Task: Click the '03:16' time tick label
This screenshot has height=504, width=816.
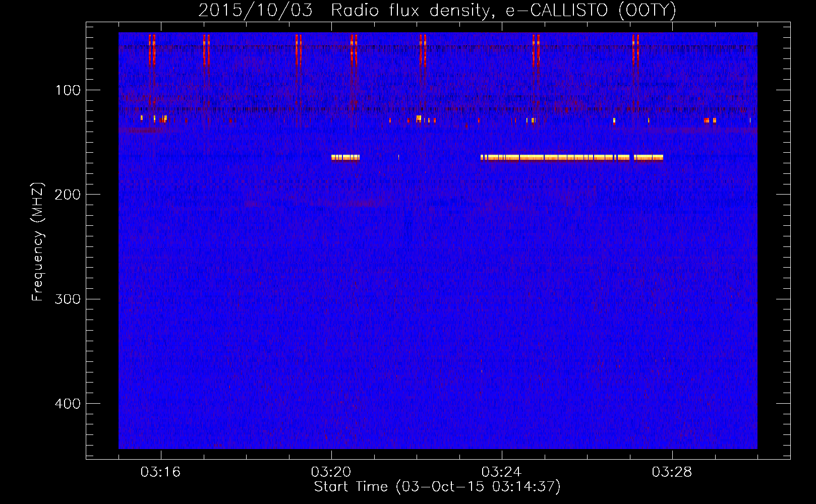Action: coord(160,472)
